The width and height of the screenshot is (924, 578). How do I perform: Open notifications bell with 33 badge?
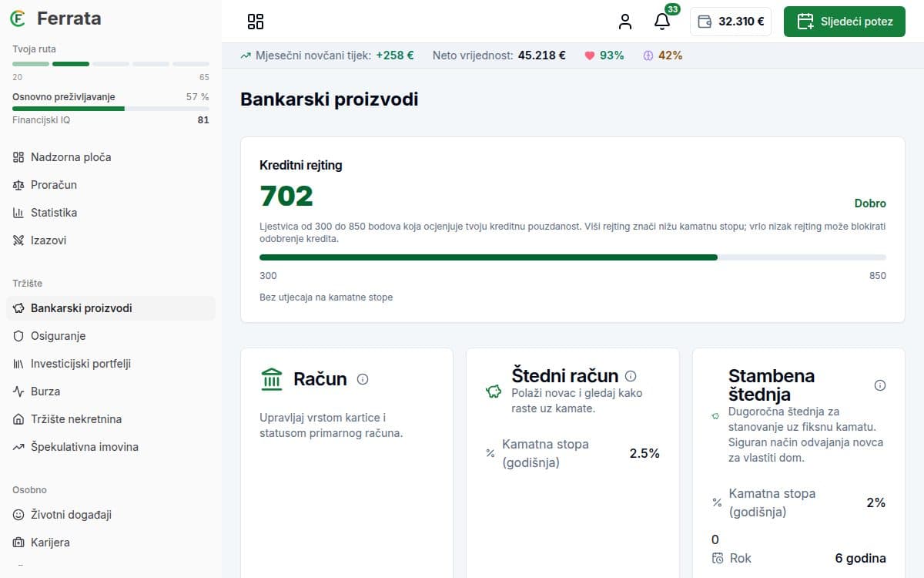point(662,22)
